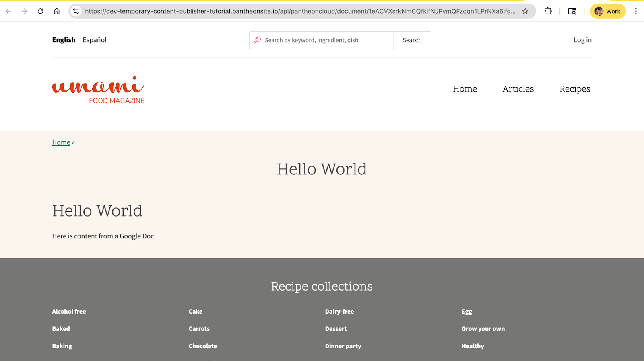Click the browser back arrow
Image resolution: width=644 pixels, height=361 pixels.
[x=8, y=11]
